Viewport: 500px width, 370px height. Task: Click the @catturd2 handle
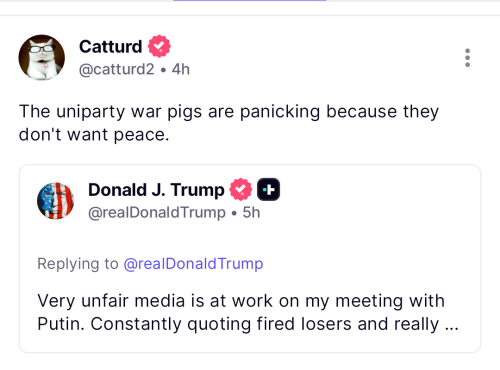[117, 69]
